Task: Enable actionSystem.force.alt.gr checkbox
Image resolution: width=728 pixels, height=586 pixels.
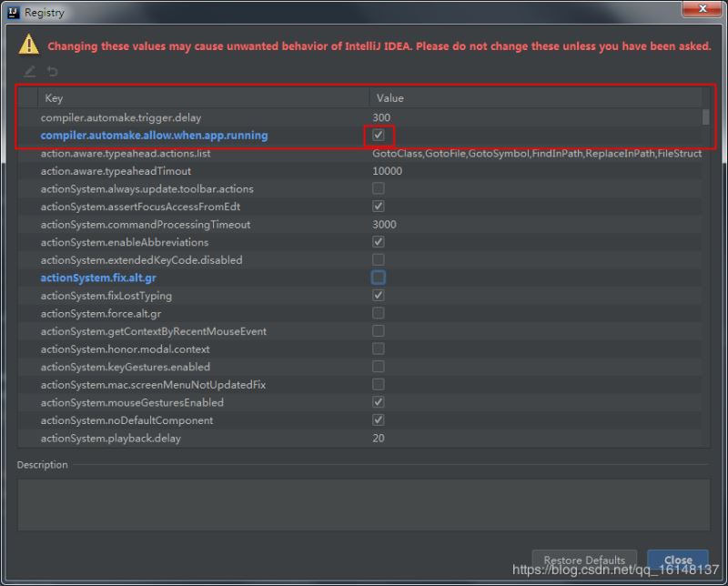Action: [379, 313]
